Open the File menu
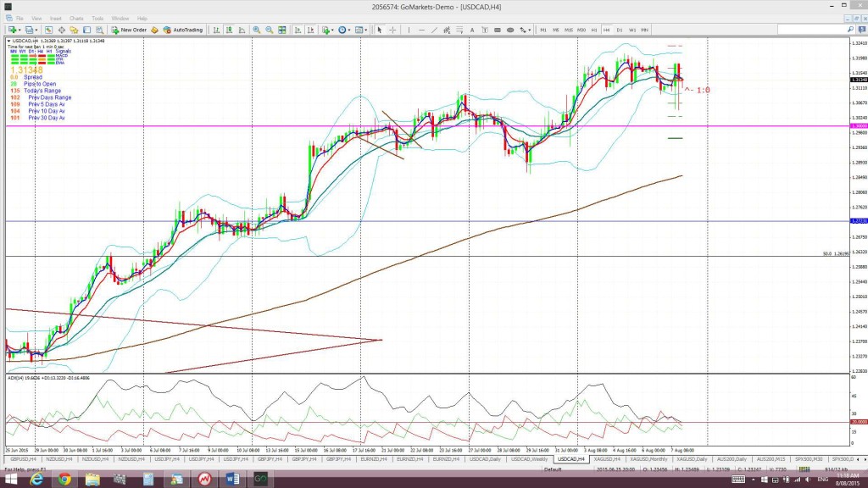Image resolution: width=868 pixels, height=488 pixels. click(x=19, y=19)
